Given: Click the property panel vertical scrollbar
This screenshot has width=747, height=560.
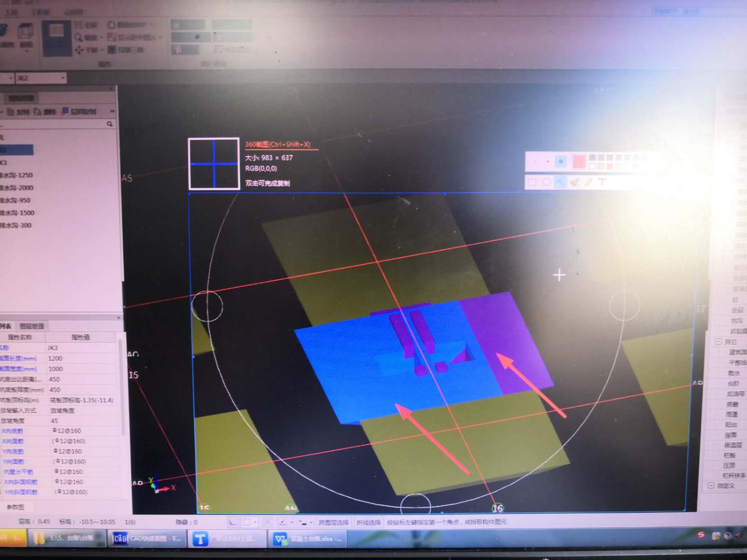Looking at the screenshot, I should (121, 386).
